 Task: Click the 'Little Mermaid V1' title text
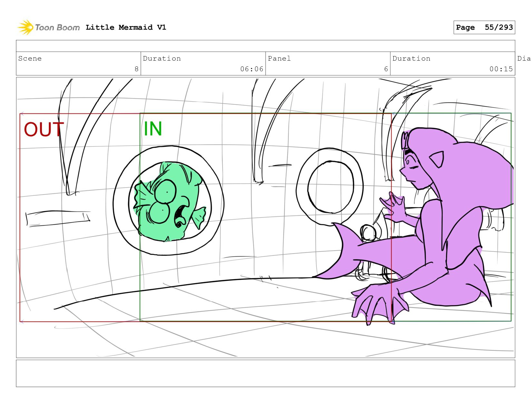click(x=126, y=27)
